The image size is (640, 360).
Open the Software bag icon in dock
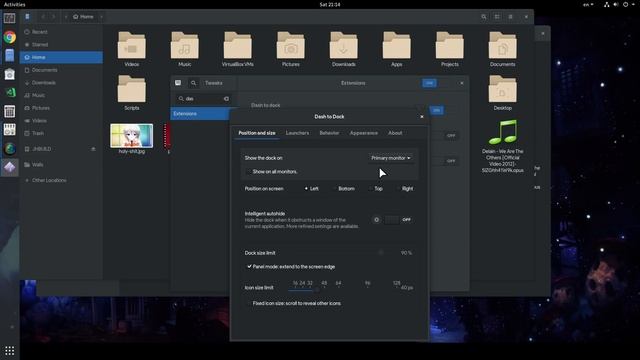click(x=10, y=74)
